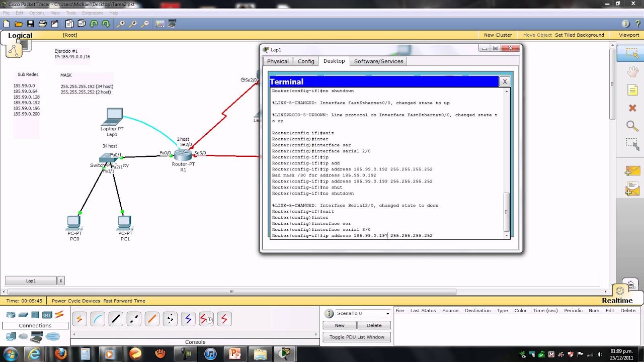Redo the last action
This screenshot has height=362, width=644.
(x=106, y=24)
